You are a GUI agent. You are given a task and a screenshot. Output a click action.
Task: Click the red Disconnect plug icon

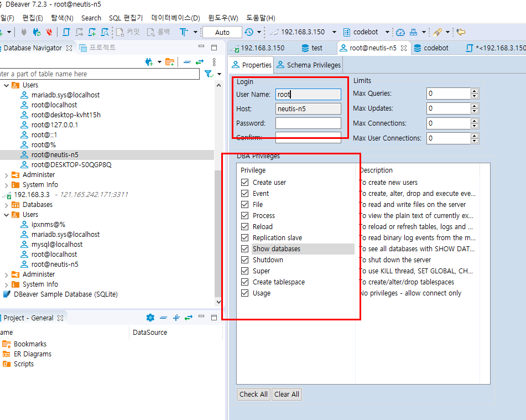click(49, 32)
